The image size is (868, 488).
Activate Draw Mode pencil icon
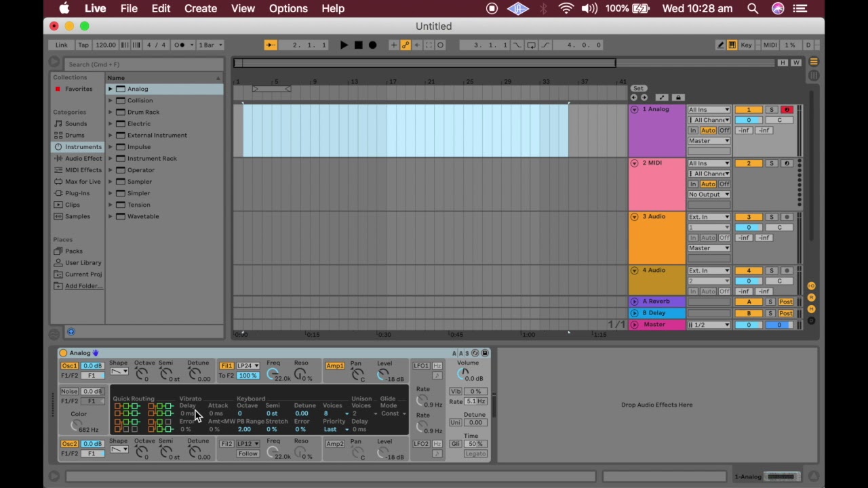(x=720, y=45)
